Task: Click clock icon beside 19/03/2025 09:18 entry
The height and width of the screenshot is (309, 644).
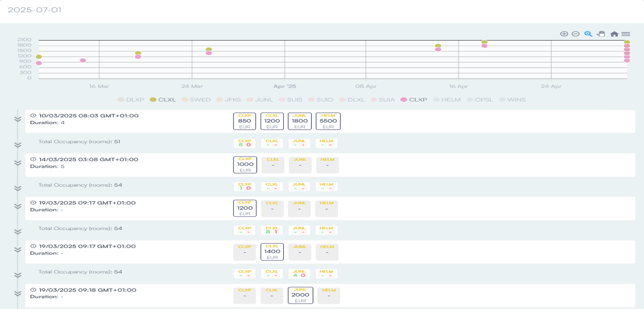Action: click(x=33, y=290)
